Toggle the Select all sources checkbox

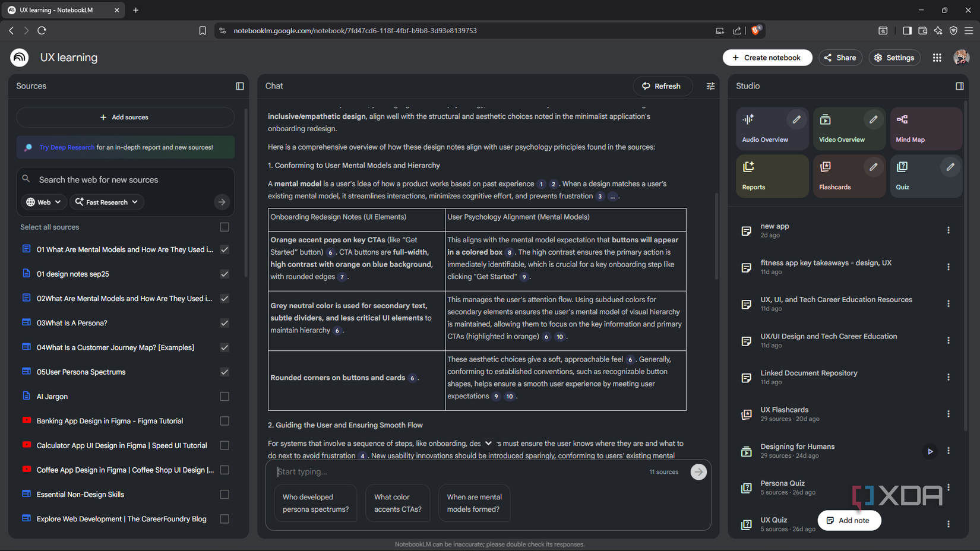click(225, 227)
